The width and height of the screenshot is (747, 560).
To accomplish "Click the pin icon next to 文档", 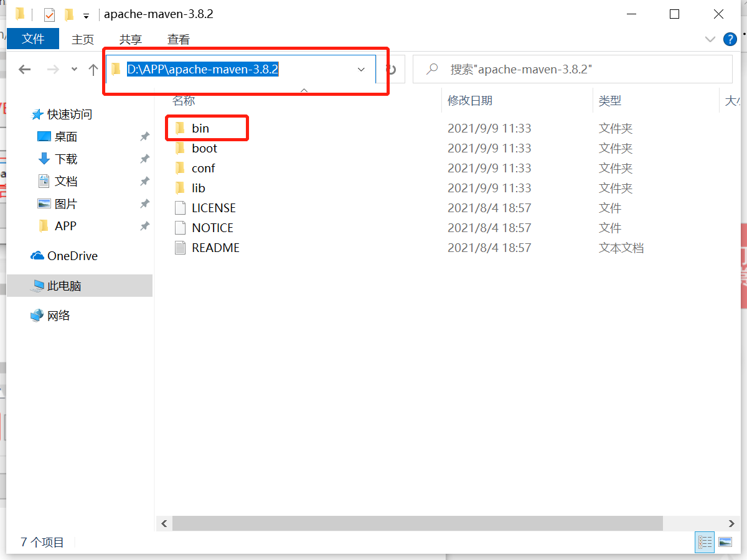I will [144, 182].
